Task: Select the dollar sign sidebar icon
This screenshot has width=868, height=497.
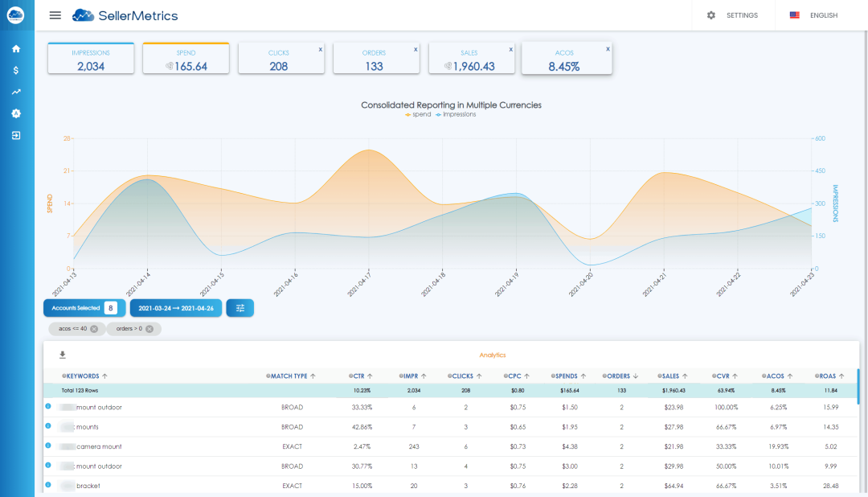Action: (x=15, y=70)
